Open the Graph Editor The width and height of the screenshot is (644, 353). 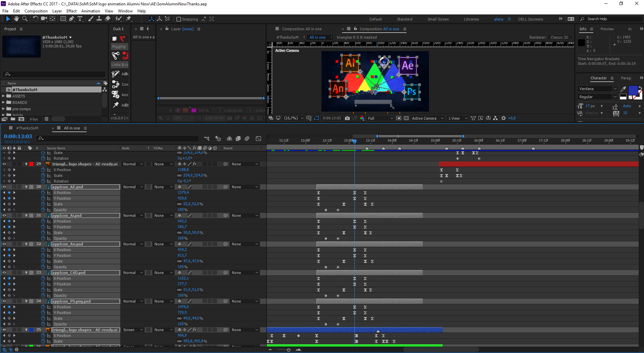[x=258, y=139]
